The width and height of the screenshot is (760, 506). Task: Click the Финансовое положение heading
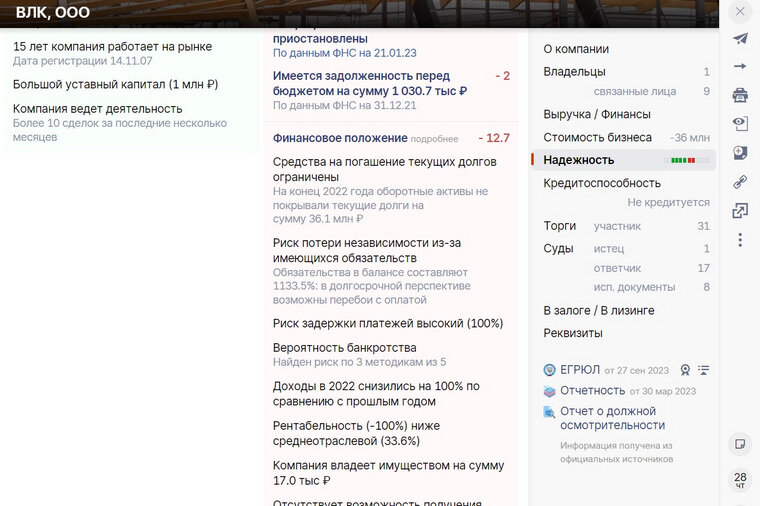click(x=340, y=138)
